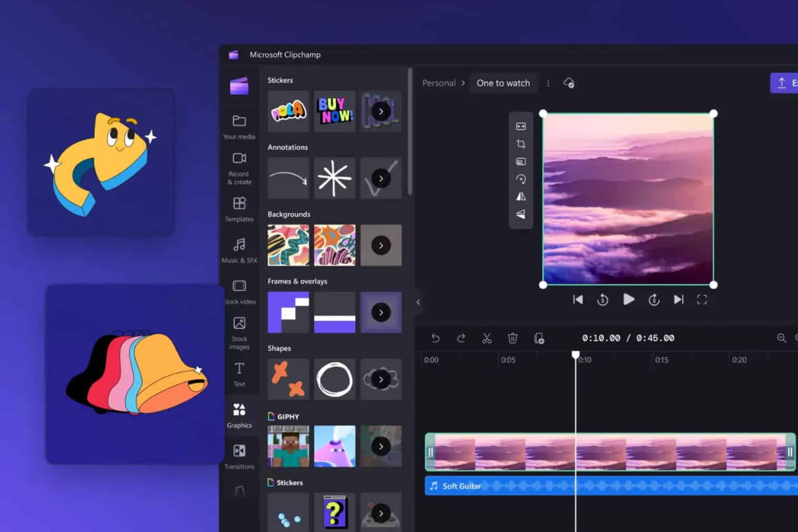Zoom out the timeline
This screenshot has width=798, height=532.
pyautogui.click(x=781, y=338)
